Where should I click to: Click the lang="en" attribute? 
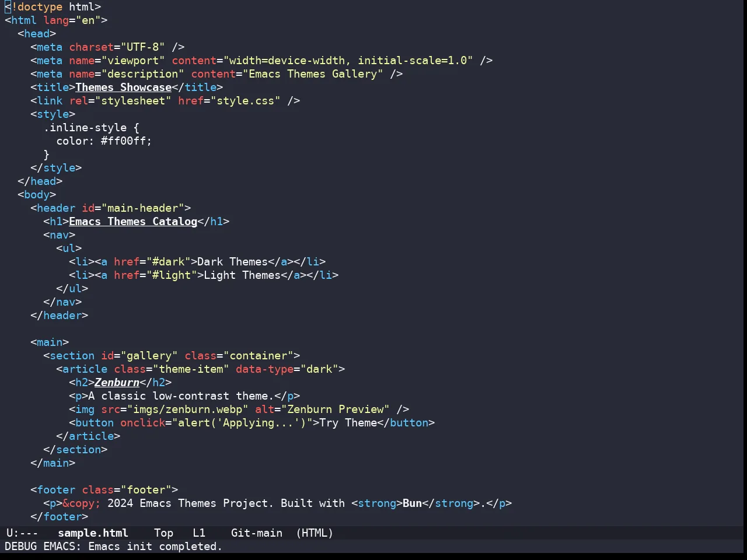coord(72,20)
